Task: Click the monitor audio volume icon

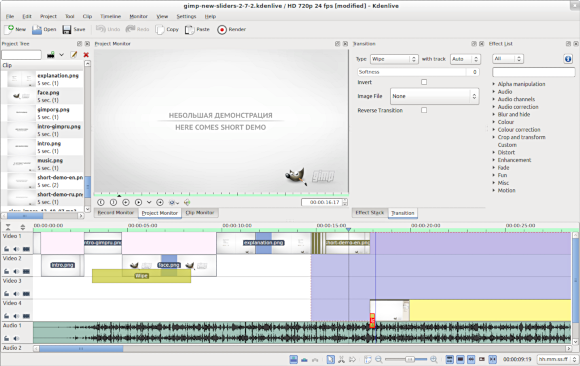Action: pyautogui.click(x=187, y=202)
